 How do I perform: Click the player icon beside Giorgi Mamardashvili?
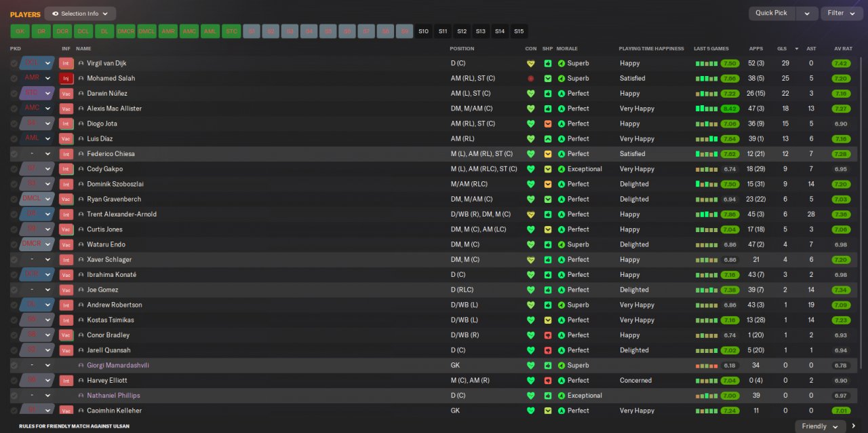pyautogui.click(x=81, y=365)
